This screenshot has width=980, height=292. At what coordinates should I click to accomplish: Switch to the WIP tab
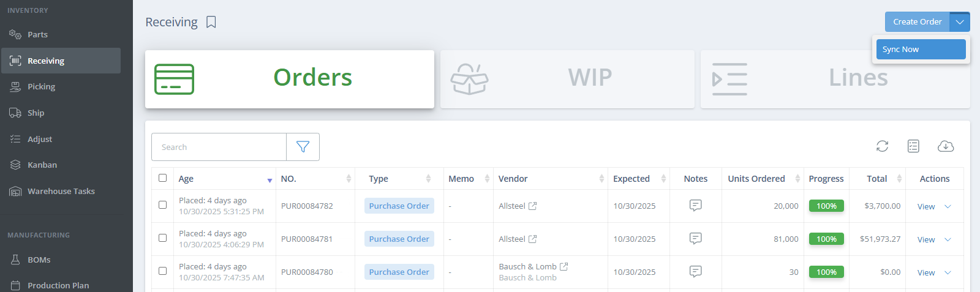coord(567,79)
